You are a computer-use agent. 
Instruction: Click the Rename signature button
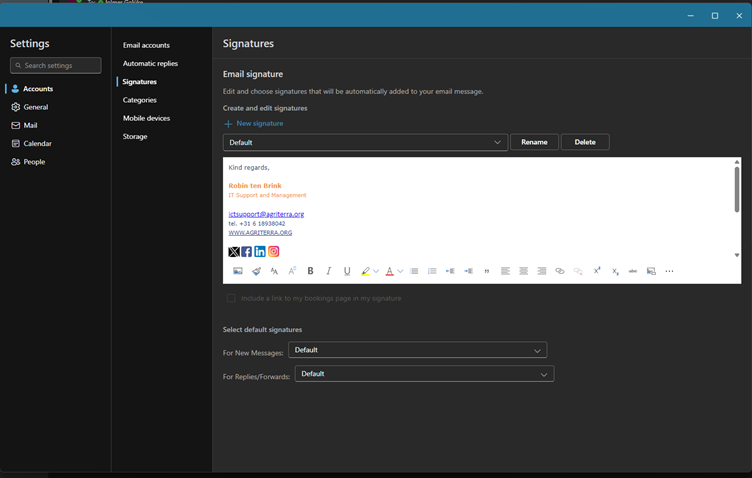pyautogui.click(x=534, y=142)
